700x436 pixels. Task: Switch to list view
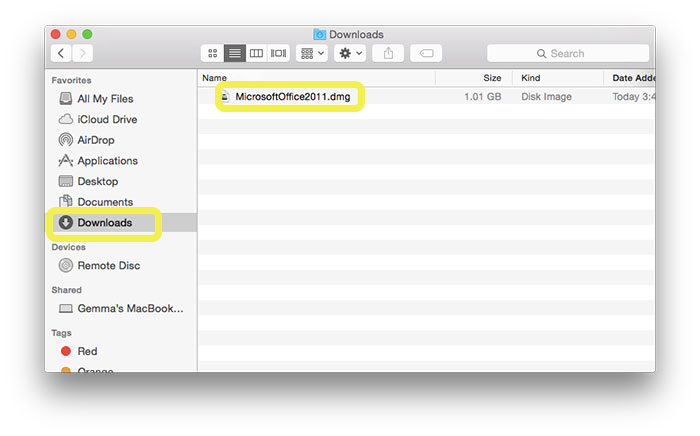pyautogui.click(x=234, y=53)
